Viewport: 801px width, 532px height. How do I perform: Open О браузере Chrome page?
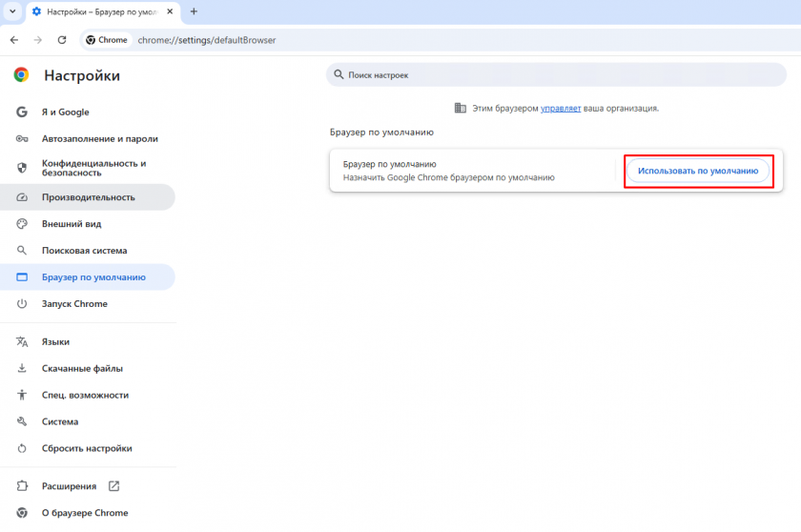[x=84, y=513]
